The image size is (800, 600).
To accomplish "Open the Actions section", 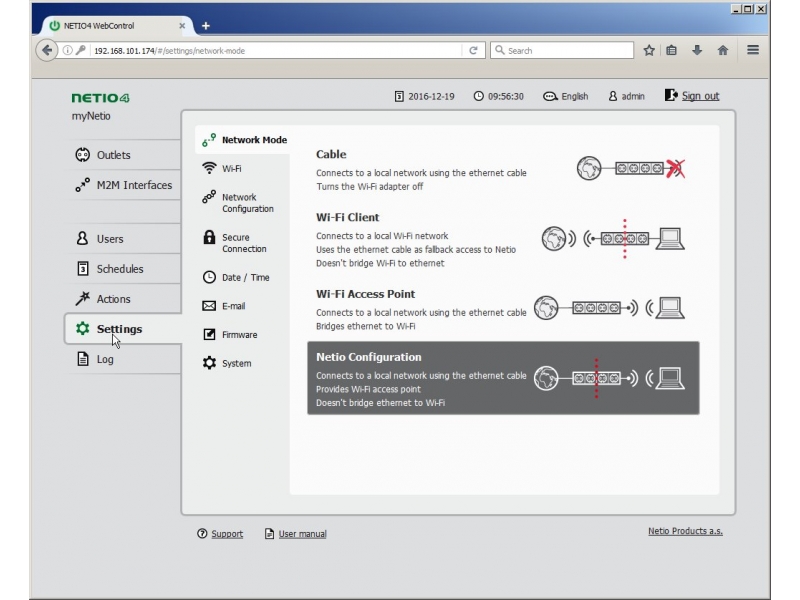I will 123,299.
